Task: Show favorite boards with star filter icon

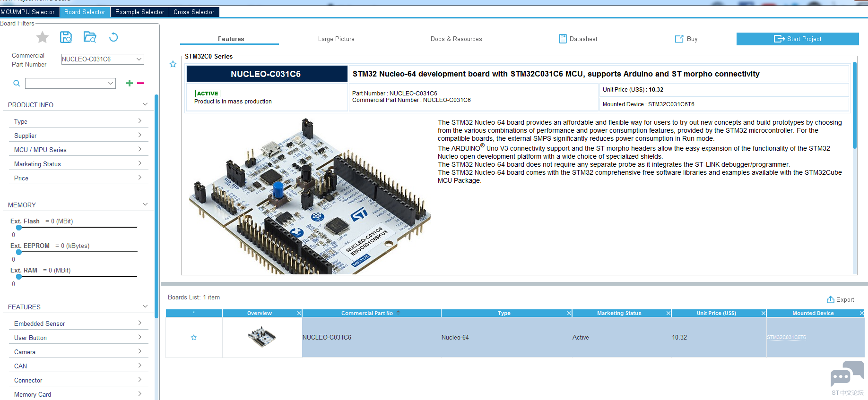Action: (43, 37)
